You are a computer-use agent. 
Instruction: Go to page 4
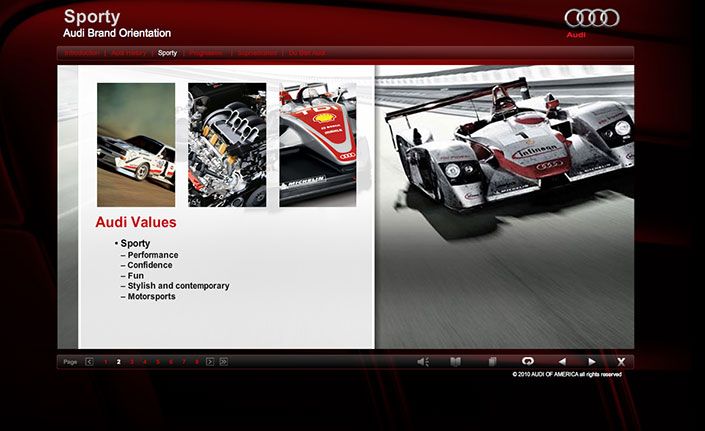[145, 362]
